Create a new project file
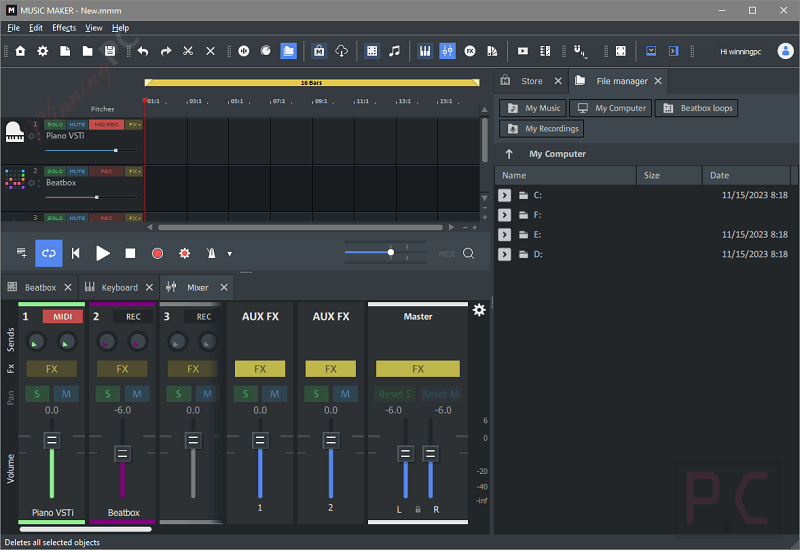 pyautogui.click(x=65, y=51)
